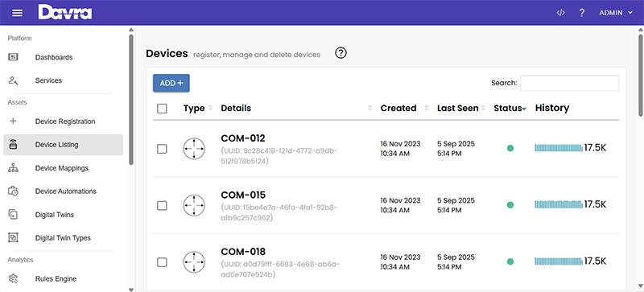Click the sidebar scrollbar thumb
Image resolution: width=644 pixels, height=292 pixels.
click(131, 100)
